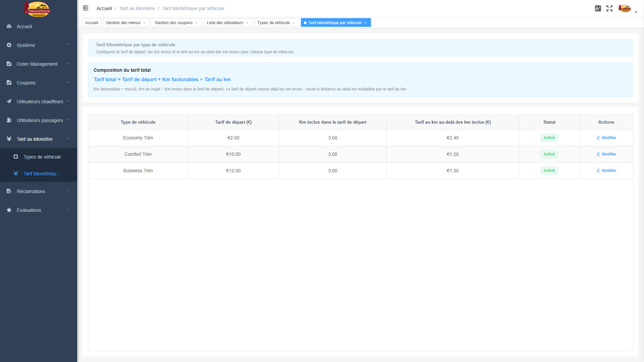Viewport: 644px width, 362px height.
Task: Click the Réclamations sidebar icon
Action: click(x=9, y=191)
